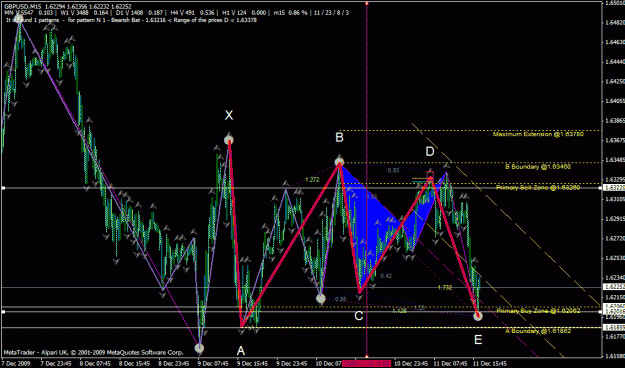
Task: Select the round marker at the B peak
Action: tap(339, 162)
